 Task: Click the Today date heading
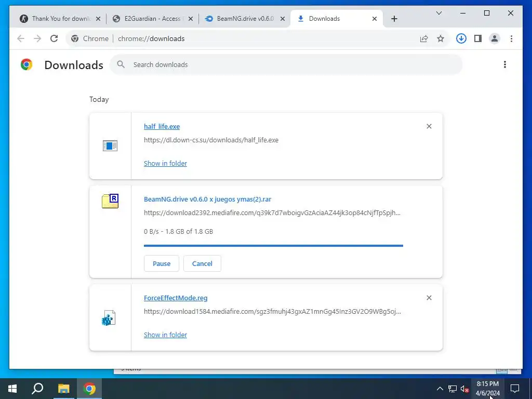pyautogui.click(x=99, y=99)
